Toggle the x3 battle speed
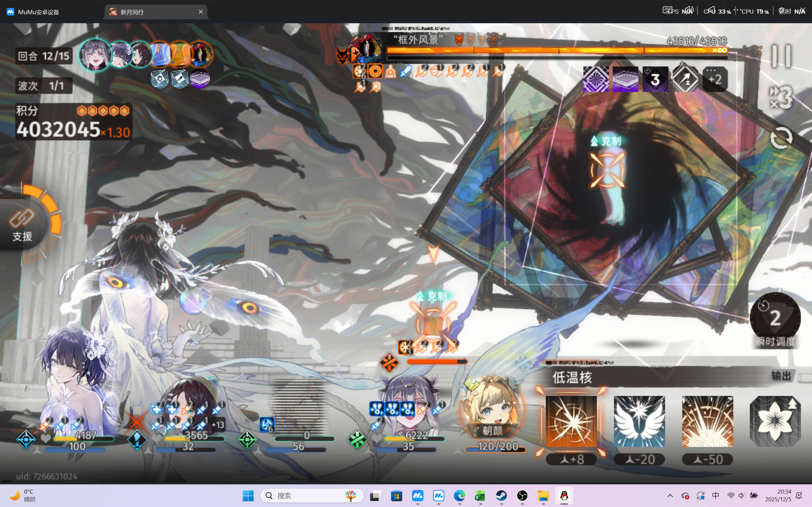The image size is (812, 507). [781, 98]
